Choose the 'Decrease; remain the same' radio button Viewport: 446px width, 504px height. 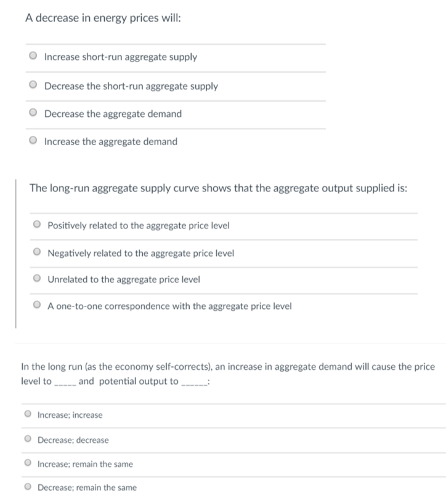pyautogui.click(x=28, y=487)
